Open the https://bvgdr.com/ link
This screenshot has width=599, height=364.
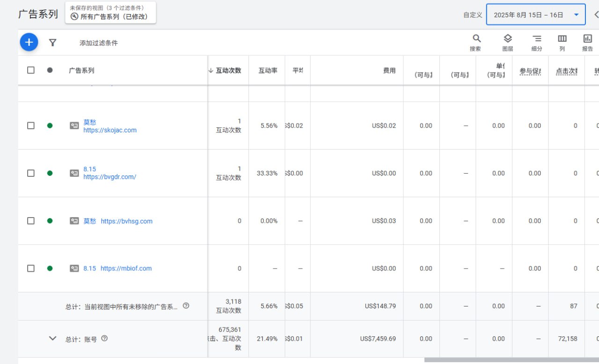coord(110,177)
